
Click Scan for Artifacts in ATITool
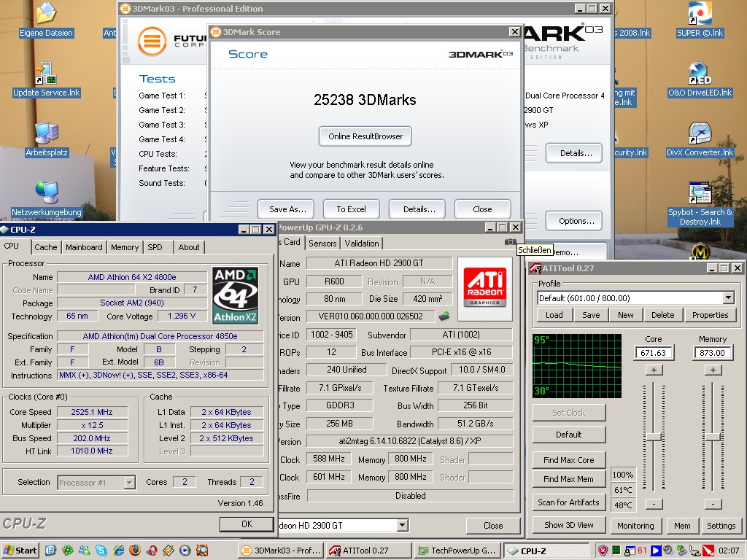coord(568,502)
